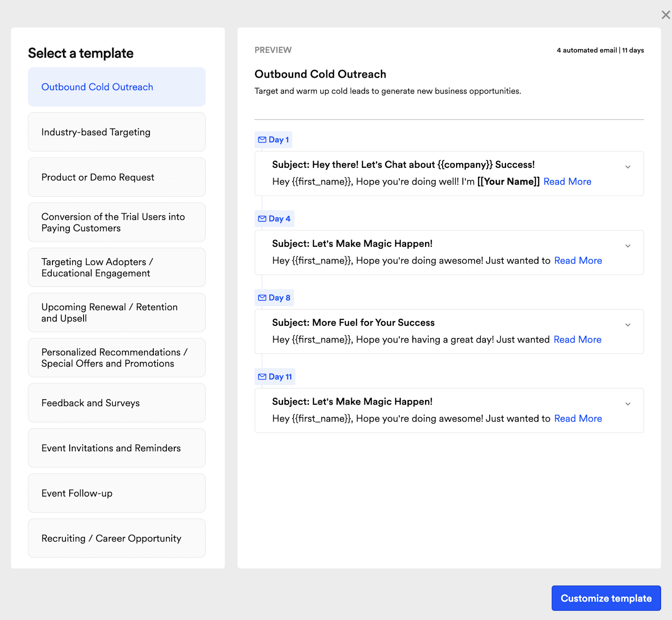Expand the Day 1 email chevron
Image resolution: width=672 pixels, height=620 pixels.
click(628, 167)
